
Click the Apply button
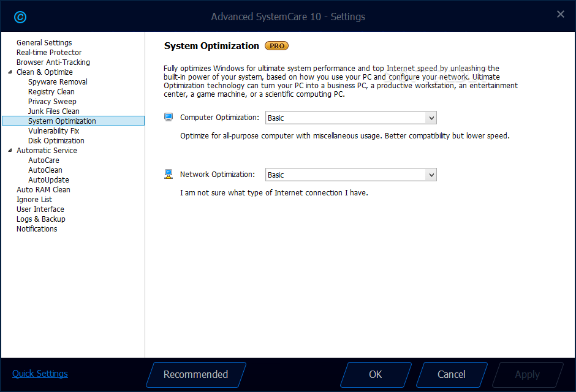pyautogui.click(x=527, y=375)
